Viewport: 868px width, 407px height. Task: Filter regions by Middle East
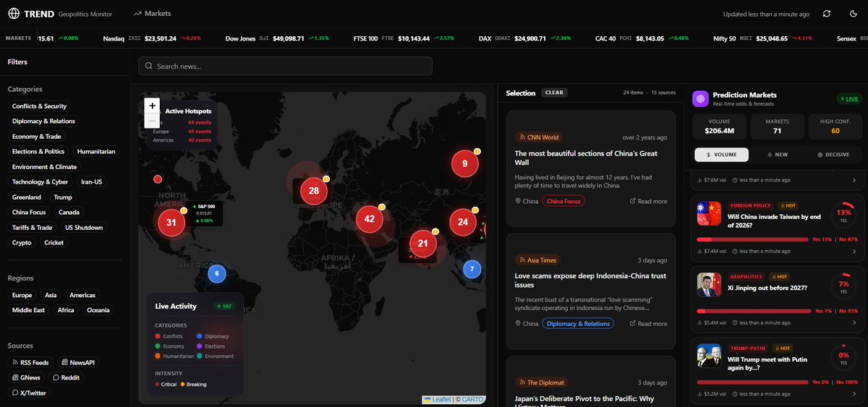[x=28, y=310]
